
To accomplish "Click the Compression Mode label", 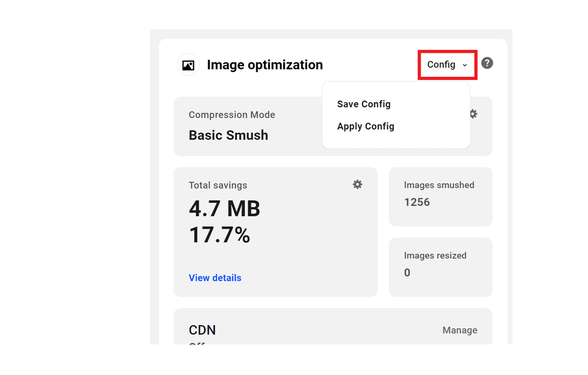I will pos(232,115).
